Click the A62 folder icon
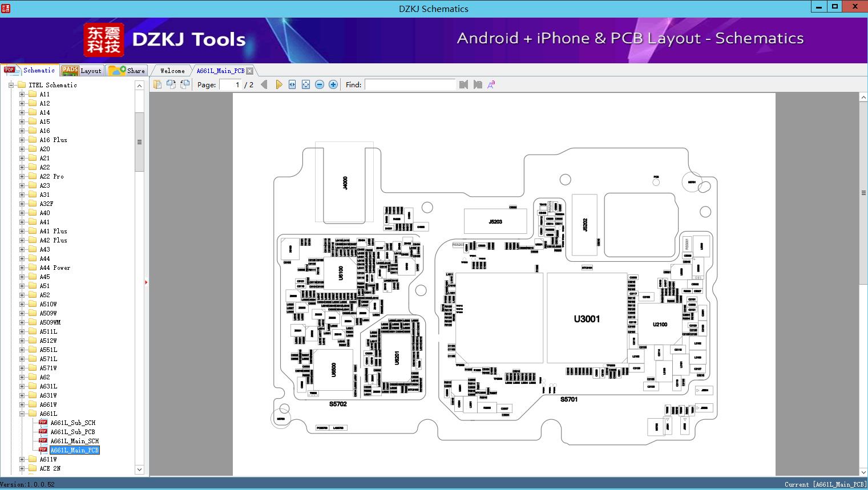Viewport: 868px width, 490px height. (33, 377)
